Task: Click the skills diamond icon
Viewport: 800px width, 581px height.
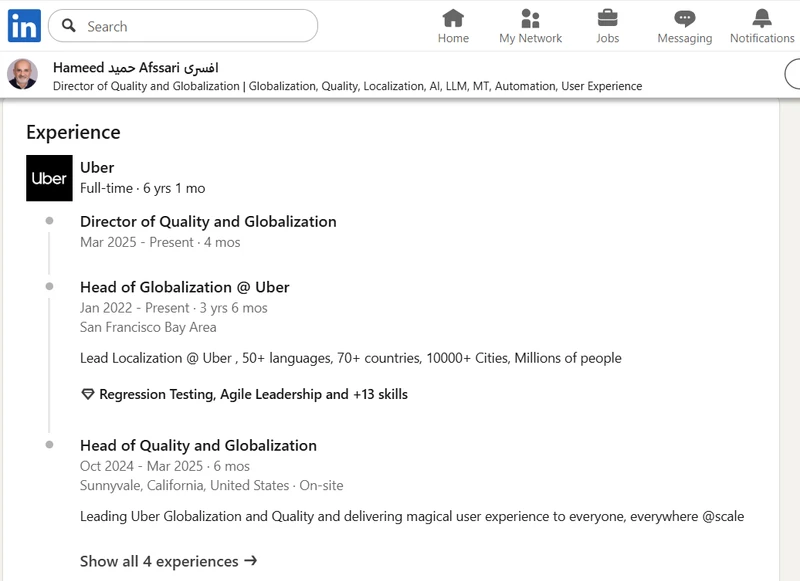Action: pyautogui.click(x=87, y=395)
